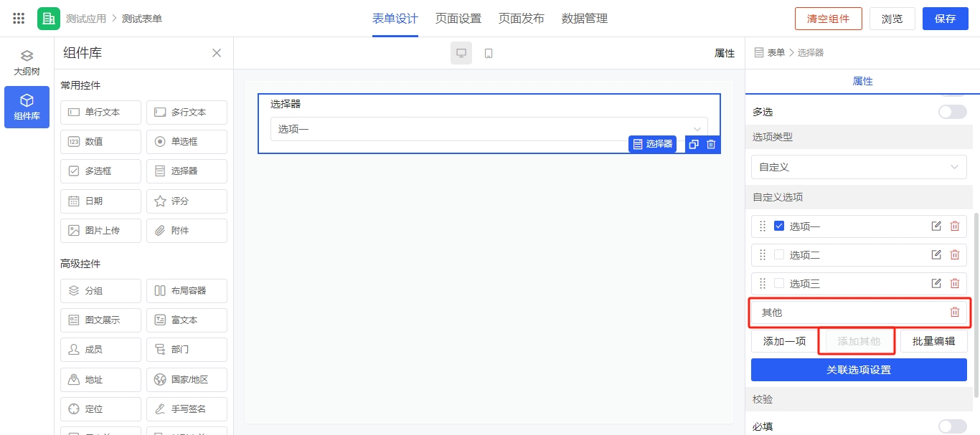Delete the selected 选择器 component from canvas
Viewport: 980px width, 435px height.
point(711,144)
